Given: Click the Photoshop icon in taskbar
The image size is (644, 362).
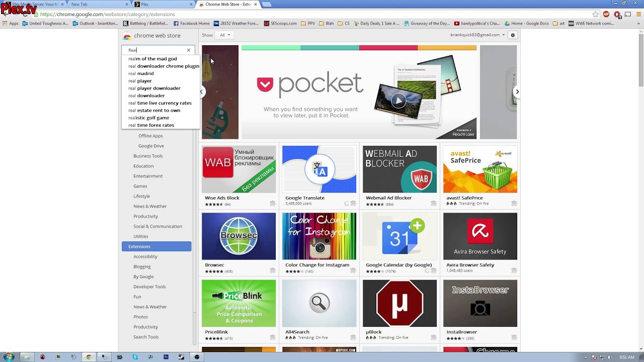Looking at the screenshot, I should click(166, 357).
